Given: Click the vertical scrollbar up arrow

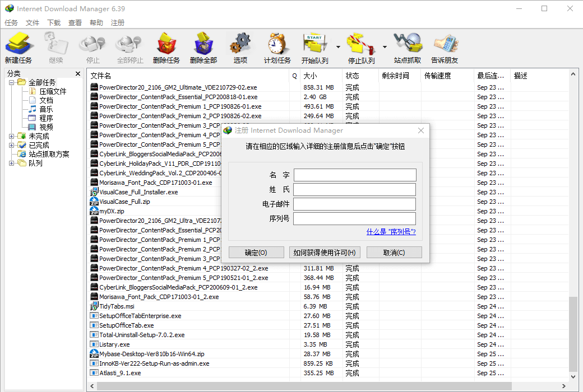Looking at the screenshot, I should coord(573,74).
